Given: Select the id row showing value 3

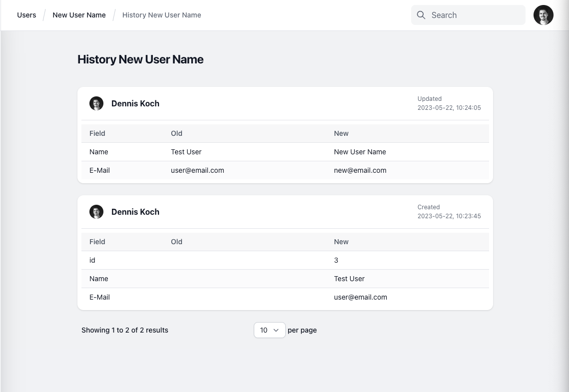Looking at the screenshot, I should tap(92, 260).
